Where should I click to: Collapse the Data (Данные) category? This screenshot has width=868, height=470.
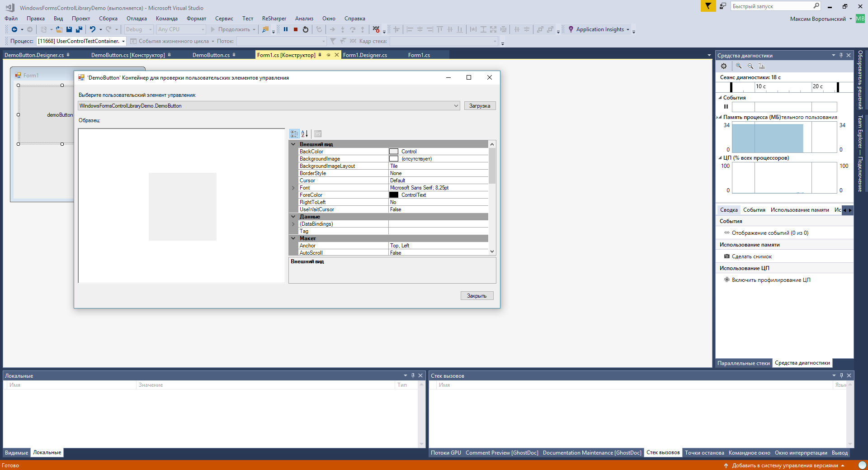[293, 217]
